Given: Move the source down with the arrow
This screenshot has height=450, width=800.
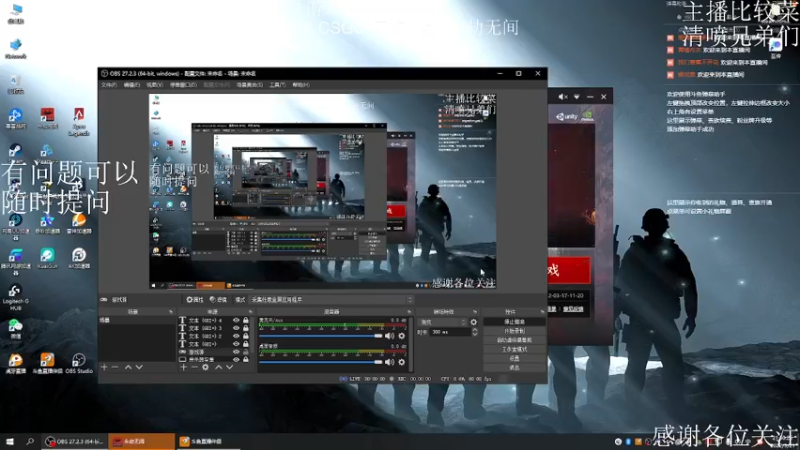Looking at the screenshot, I should pyautogui.click(x=230, y=367).
